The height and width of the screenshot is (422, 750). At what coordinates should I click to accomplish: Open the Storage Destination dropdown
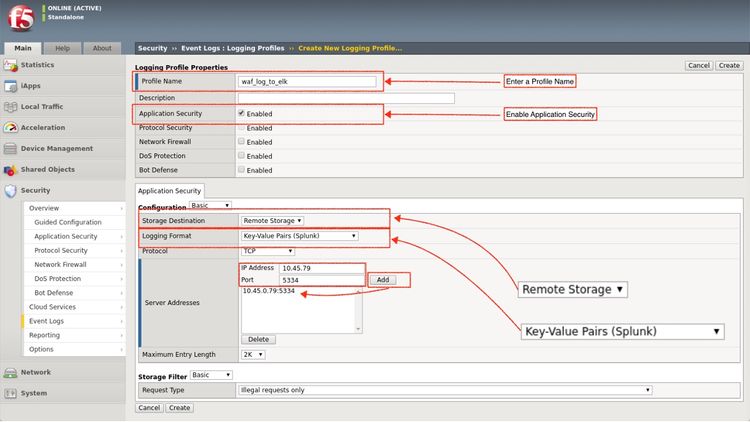coord(272,220)
